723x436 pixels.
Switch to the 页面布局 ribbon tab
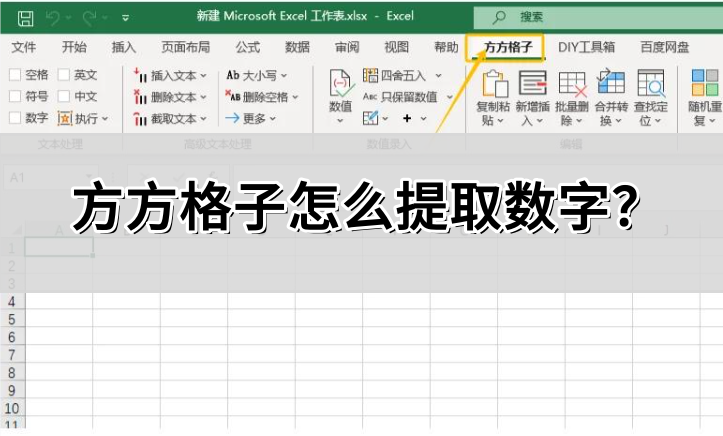click(x=185, y=47)
